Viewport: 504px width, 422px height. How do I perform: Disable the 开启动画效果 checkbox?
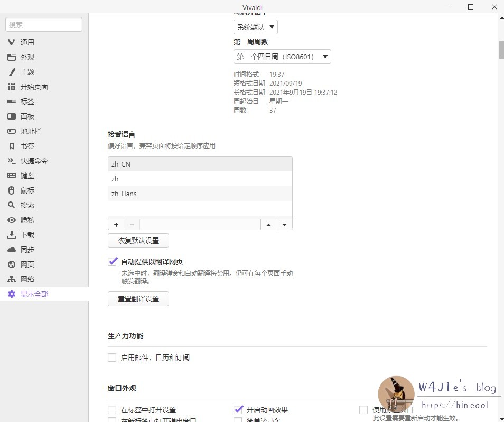click(x=238, y=409)
